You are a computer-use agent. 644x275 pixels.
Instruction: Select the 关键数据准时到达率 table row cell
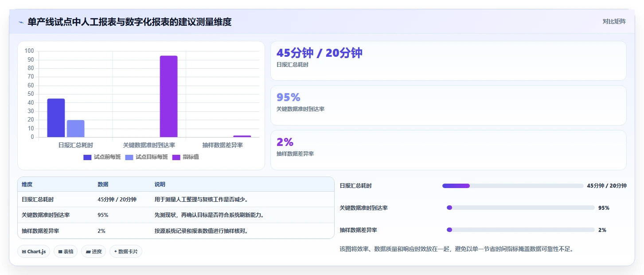pos(46,215)
